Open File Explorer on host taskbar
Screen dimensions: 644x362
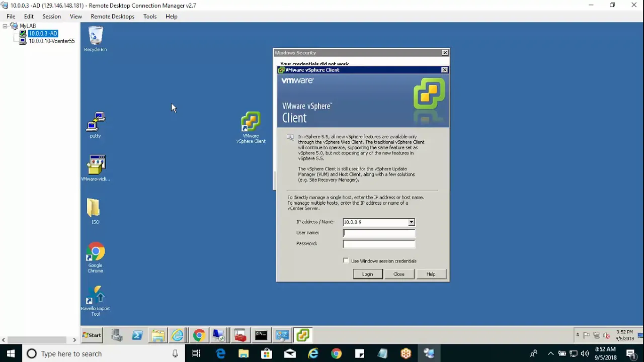pyautogui.click(x=244, y=353)
